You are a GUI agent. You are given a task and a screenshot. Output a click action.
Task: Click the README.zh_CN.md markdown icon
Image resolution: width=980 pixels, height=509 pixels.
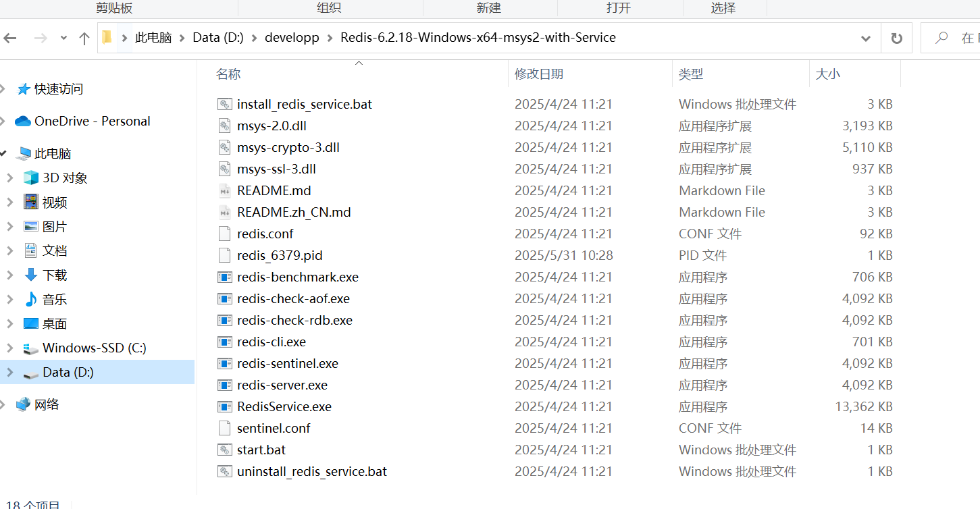tap(224, 212)
